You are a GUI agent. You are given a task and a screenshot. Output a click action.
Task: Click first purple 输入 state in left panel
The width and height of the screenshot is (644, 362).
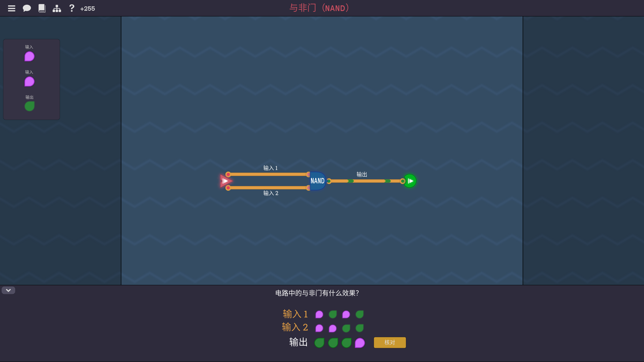pyautogui.click(x=30, y=56)
